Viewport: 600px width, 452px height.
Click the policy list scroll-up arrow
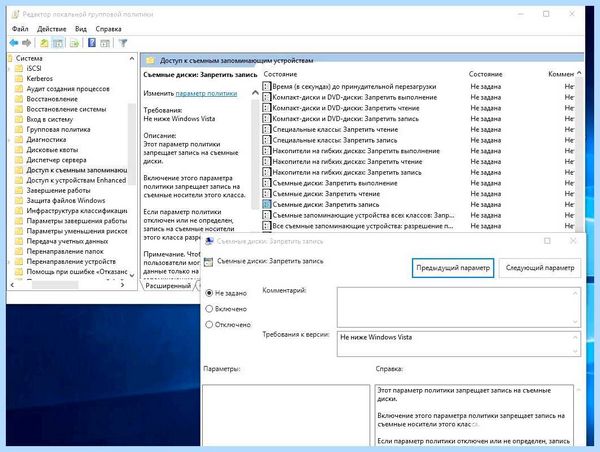click(x=579, y=73)
